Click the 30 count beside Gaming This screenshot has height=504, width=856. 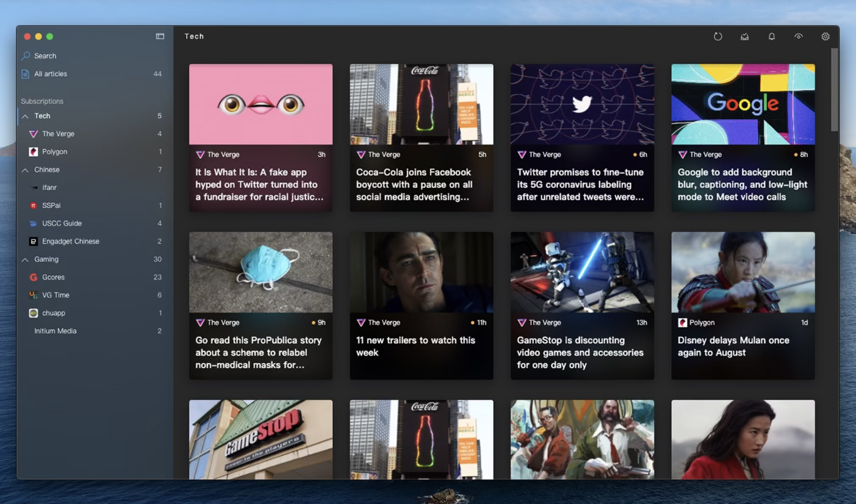(157, 259)
